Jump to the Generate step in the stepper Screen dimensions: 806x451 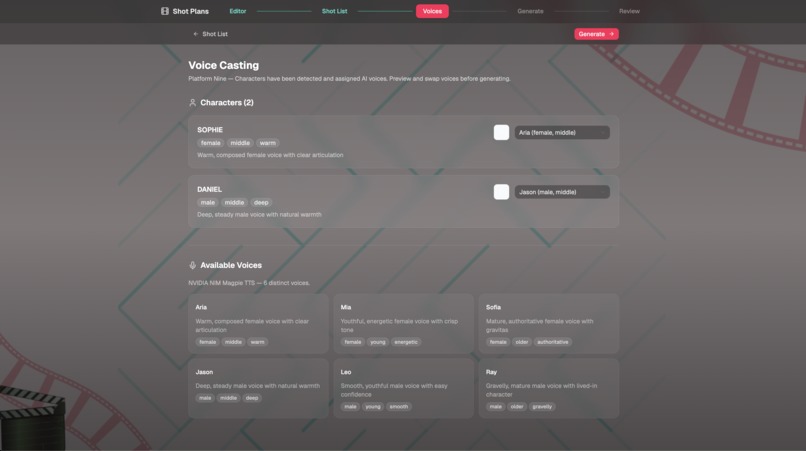(x=530, y=11)
